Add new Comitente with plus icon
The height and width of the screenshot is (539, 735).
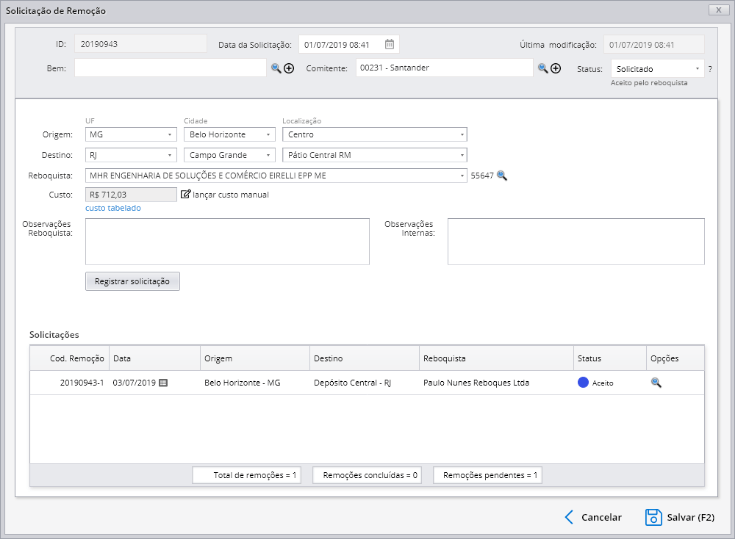pyautogui.click(x=555, y=68)
